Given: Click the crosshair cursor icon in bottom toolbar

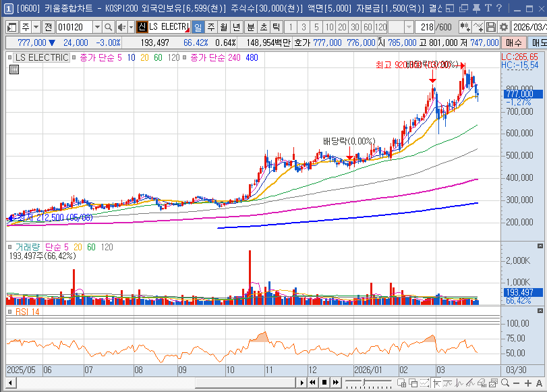Looking at the screenshot, I should [x=436, y=383].
